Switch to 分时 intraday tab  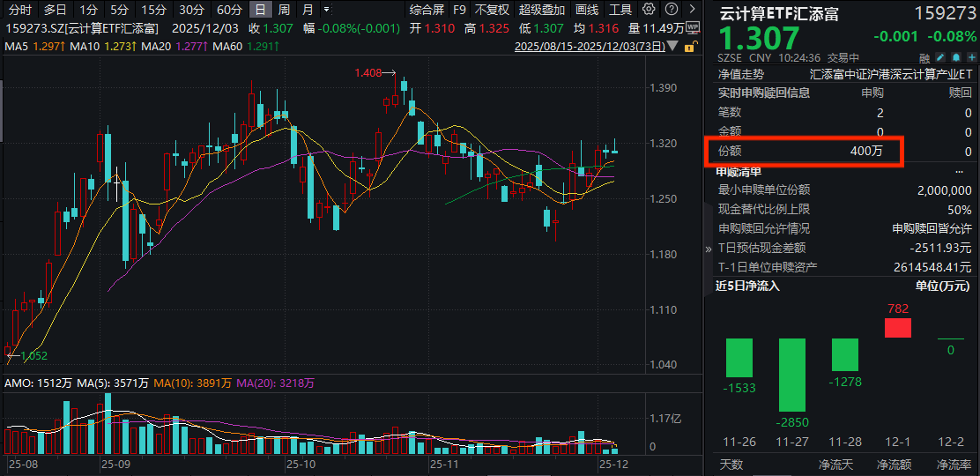tap(19, 10)
